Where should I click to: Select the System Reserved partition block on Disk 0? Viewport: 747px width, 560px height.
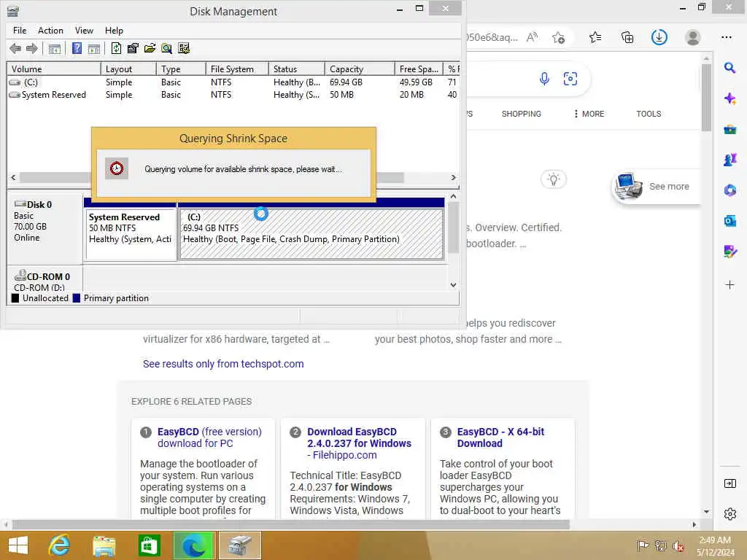click(x=131, y=234)
